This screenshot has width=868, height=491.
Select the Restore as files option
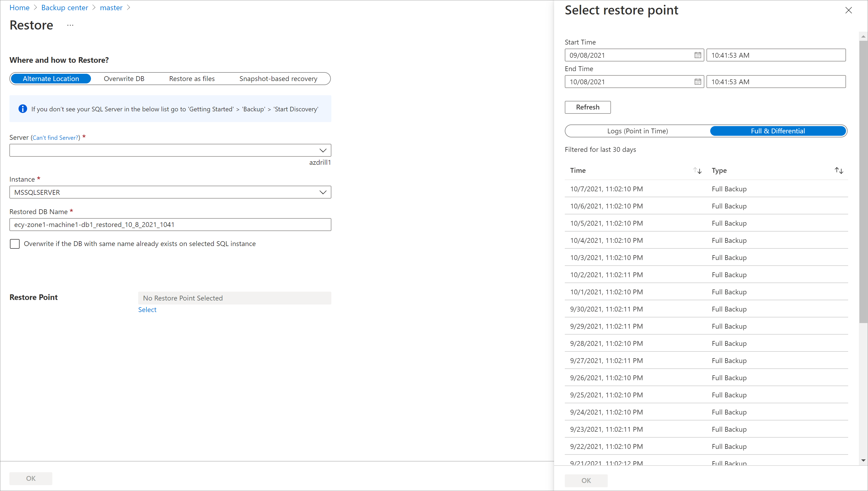click(192, 78)
